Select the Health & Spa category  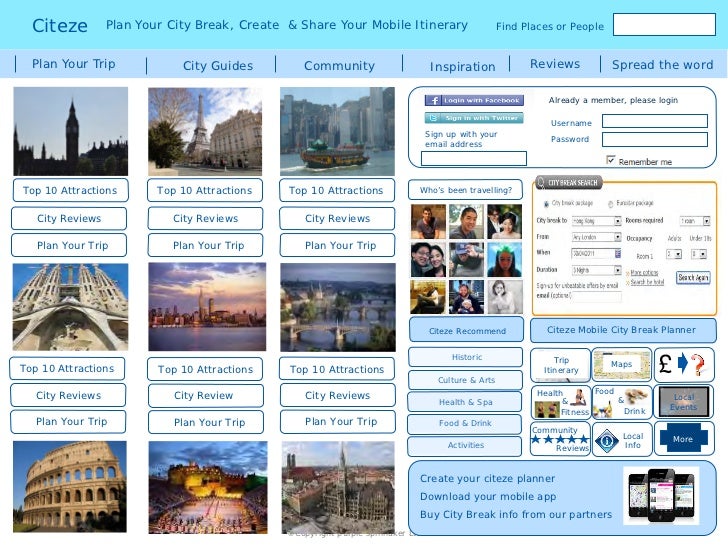coord(465,402)
